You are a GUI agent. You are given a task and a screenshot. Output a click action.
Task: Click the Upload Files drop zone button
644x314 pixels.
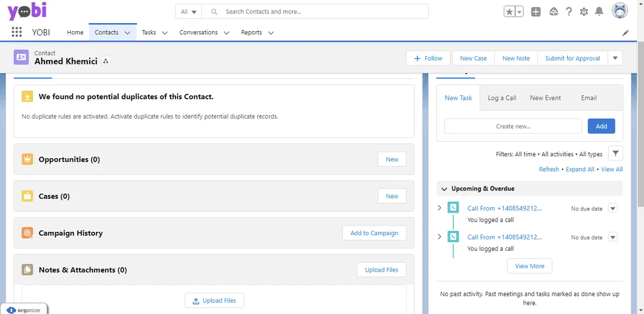point(214,301)
